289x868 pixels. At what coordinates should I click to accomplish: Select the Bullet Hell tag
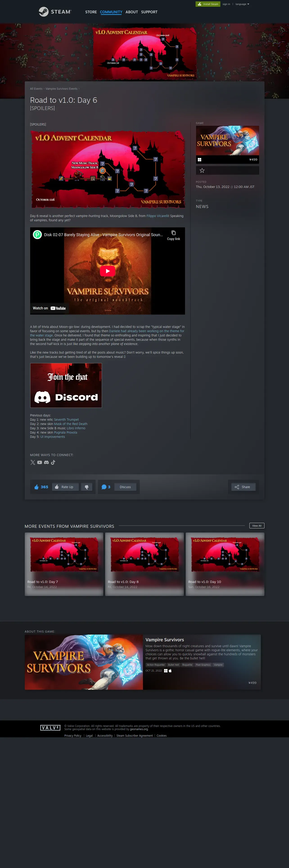click(x=174, y=665)
